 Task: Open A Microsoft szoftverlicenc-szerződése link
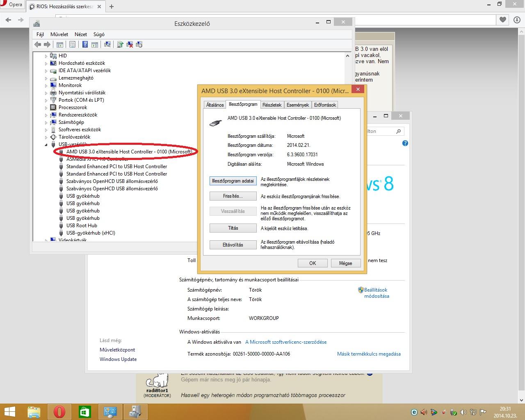286,342
